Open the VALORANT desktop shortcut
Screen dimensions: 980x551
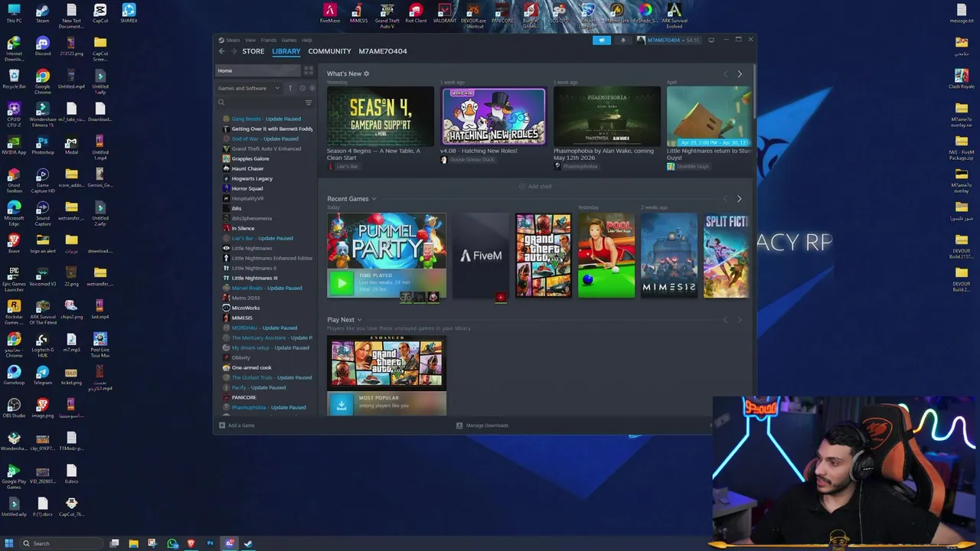[445, 13]
